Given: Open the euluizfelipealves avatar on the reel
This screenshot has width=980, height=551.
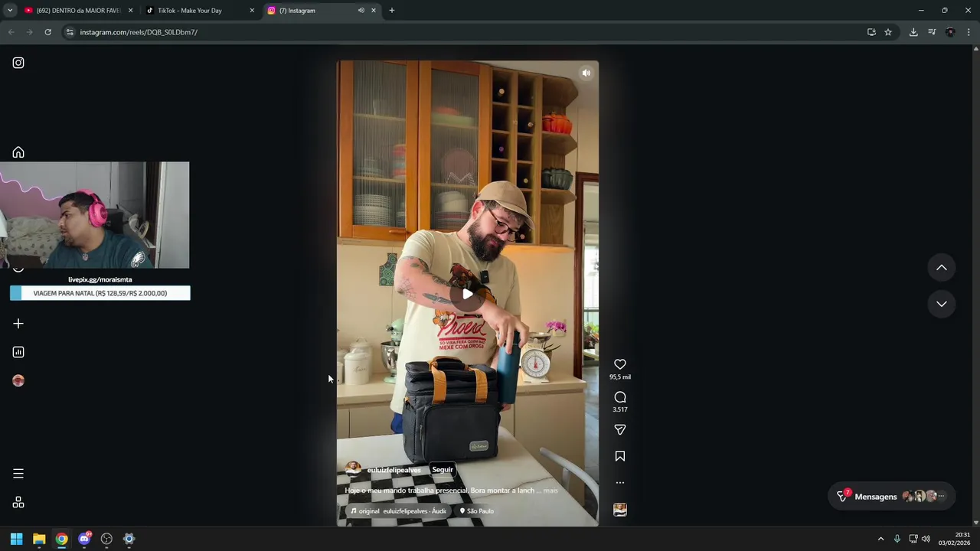Looking at the screenshot, I should click(x=353, y=469).
